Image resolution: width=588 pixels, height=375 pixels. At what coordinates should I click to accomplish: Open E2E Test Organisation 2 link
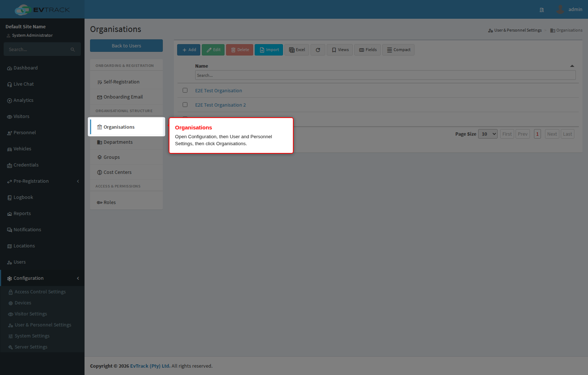click(x=220, y=105)
